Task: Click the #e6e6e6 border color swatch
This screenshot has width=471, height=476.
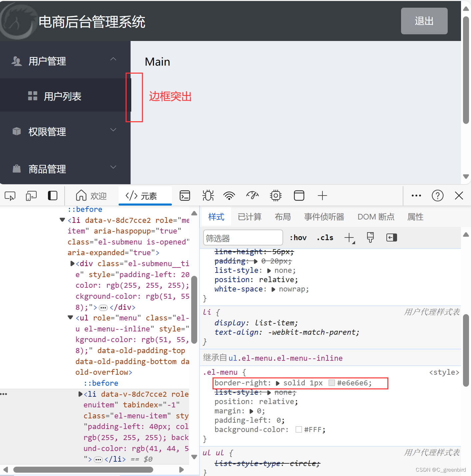Action: 332,383
